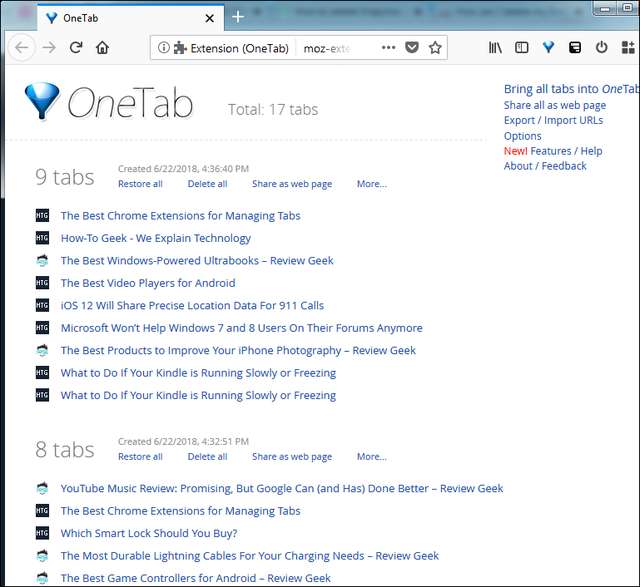Restore all in the 8 tabs group
Image resolution: width=640 pixels, height=587 pixels.
click(140, 457)
